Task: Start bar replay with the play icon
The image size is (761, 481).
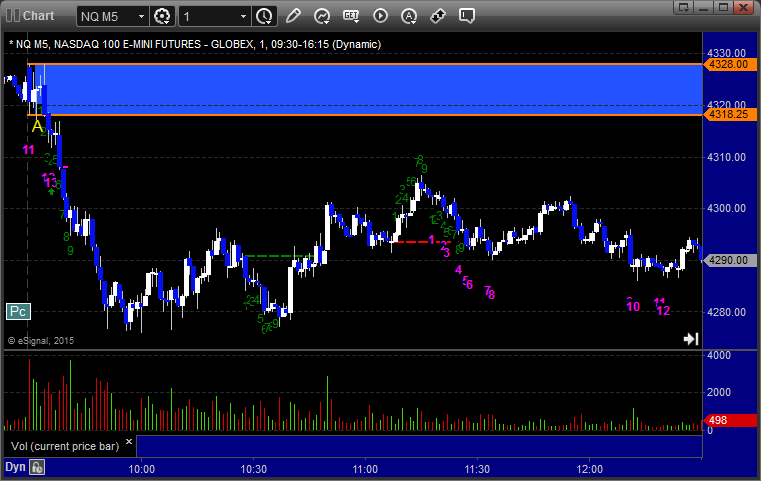Action: click(x=380, y=16)
